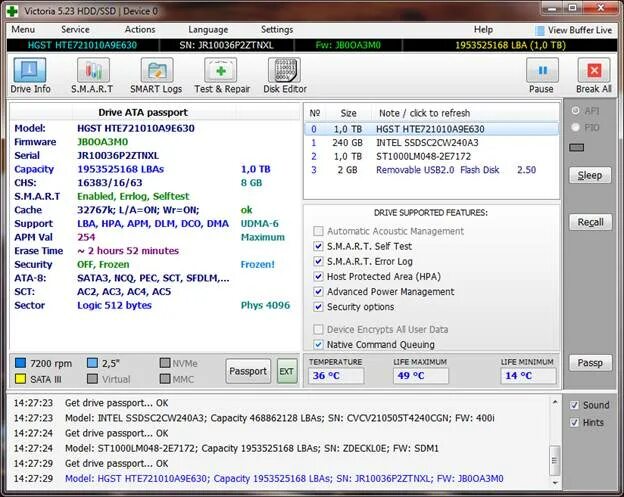624x497 pixels.
Task: Click the gray NVMe indicator square
Action: (165, 363)
